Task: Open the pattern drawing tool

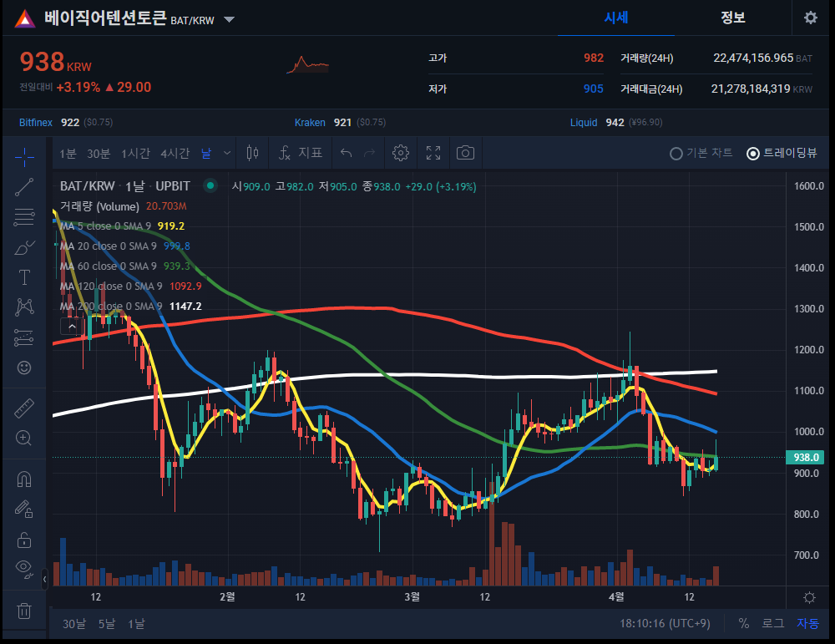Action: 24,307
